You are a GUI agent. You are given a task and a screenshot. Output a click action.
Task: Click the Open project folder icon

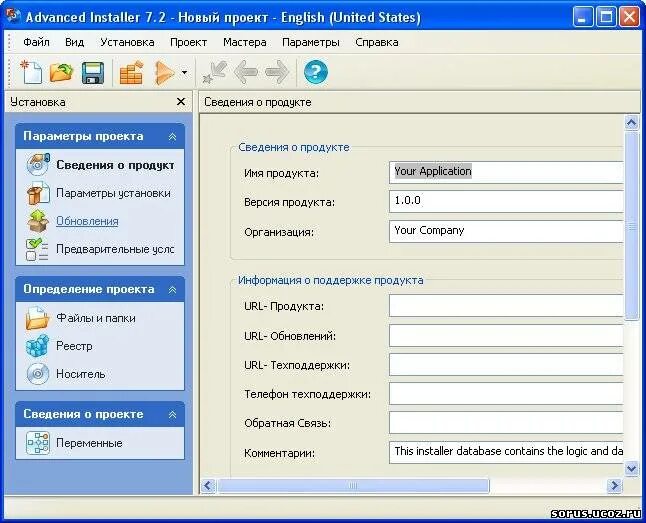pos(61,73)
